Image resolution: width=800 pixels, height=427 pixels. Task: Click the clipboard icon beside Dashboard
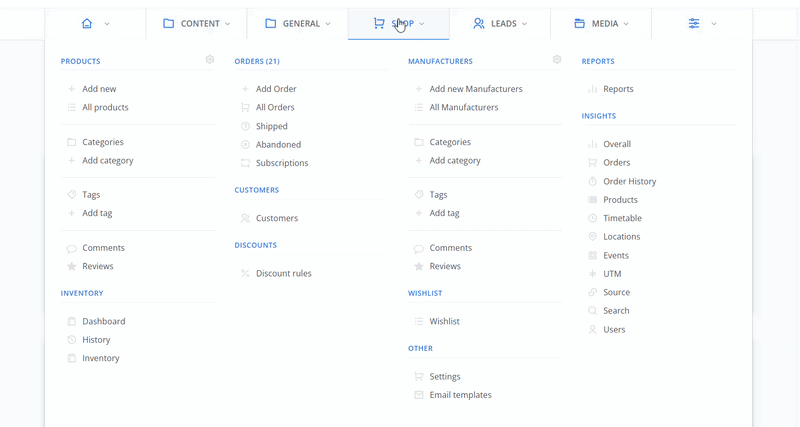point(72,321)
